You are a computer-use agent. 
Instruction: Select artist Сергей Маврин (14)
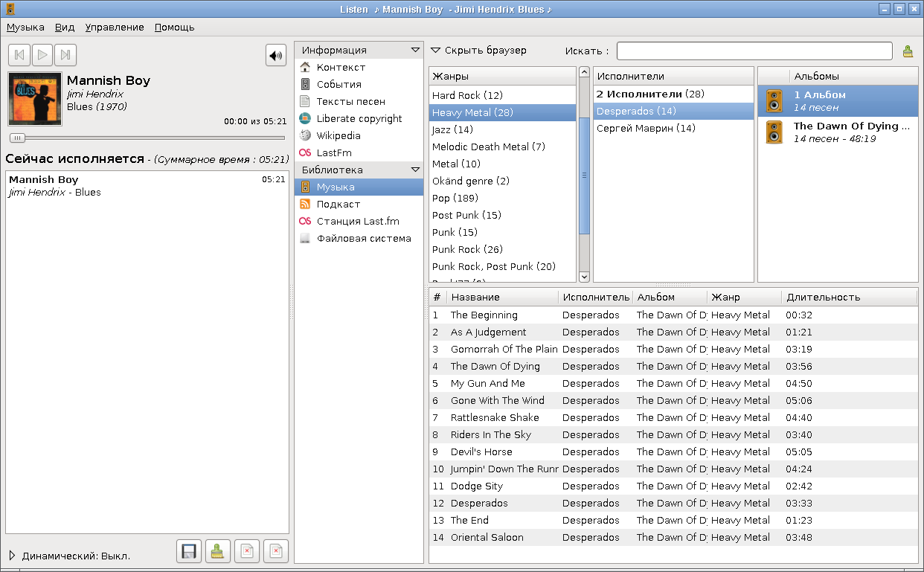(x=673, y=128)
